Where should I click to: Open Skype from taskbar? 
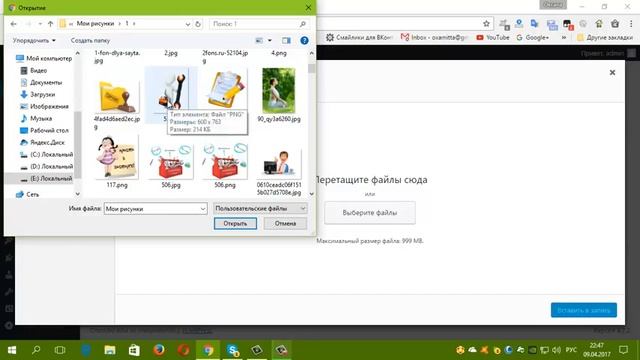click(233, 350)
